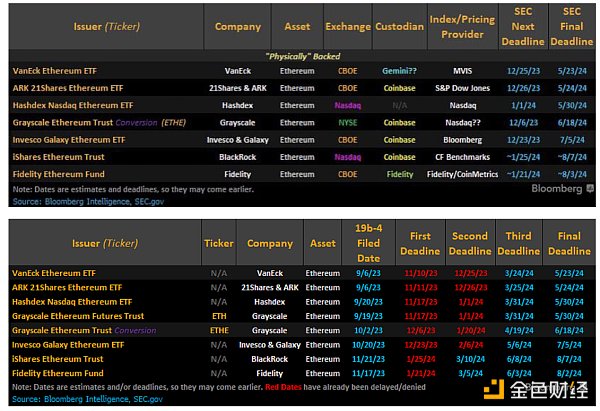The height and width of the screenshot is (411, 600).
Task: Click the MVIS index provider cell
Action: click(x=463, y=72)
